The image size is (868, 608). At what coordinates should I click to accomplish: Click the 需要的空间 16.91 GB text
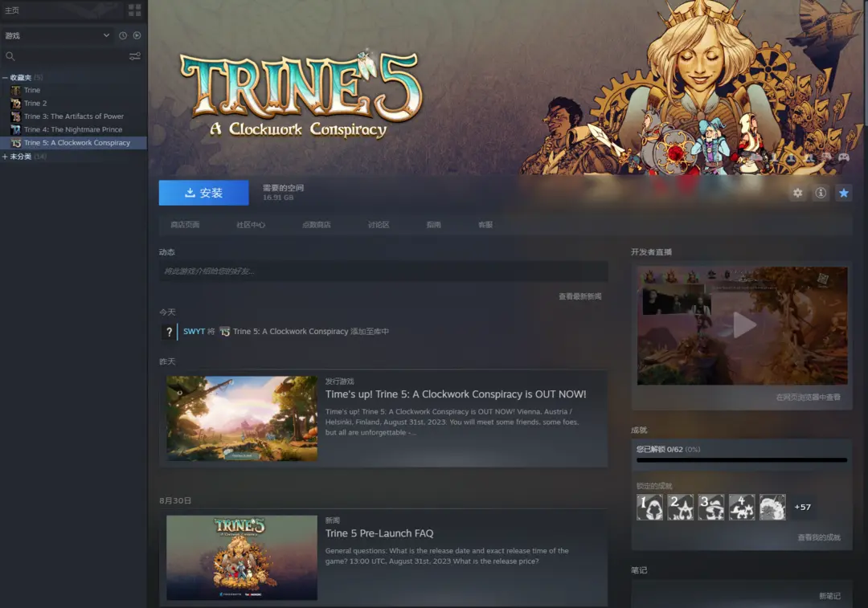tap(283, 193)
